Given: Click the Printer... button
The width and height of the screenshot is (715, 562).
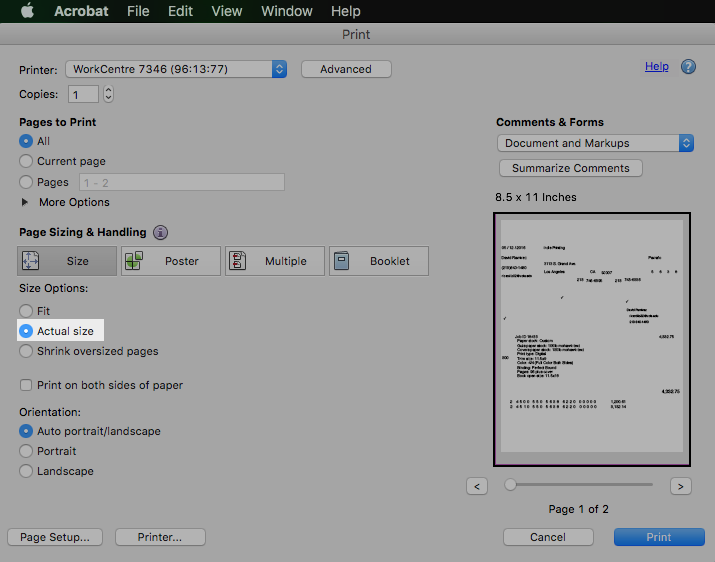Looking at the screenshot, I should click(x=160, y=537).
